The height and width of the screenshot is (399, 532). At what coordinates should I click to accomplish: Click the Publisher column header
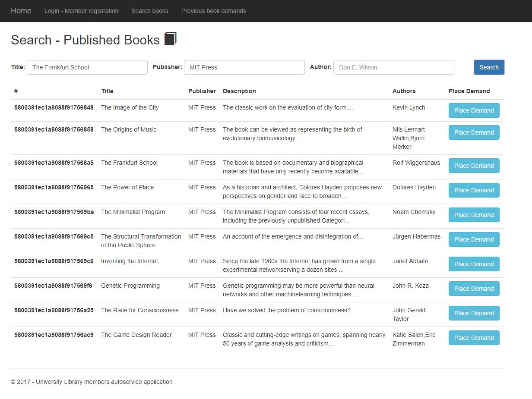202,91
